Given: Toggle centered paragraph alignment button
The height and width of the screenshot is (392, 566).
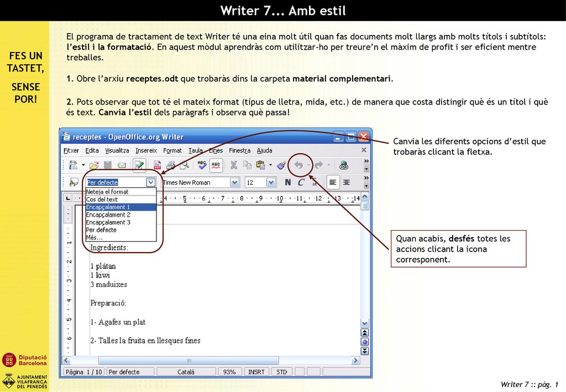Looking at the screenshot, I should (x=346, y=182).
